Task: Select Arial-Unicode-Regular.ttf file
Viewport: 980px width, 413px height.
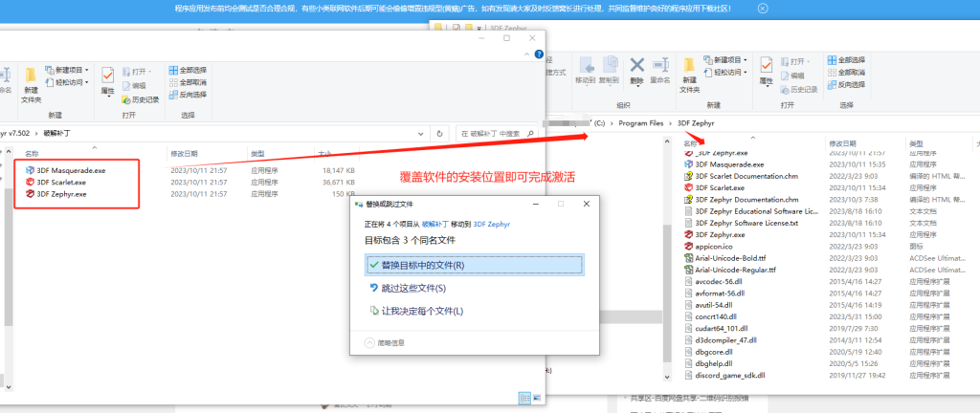Action: pos(730,270)
